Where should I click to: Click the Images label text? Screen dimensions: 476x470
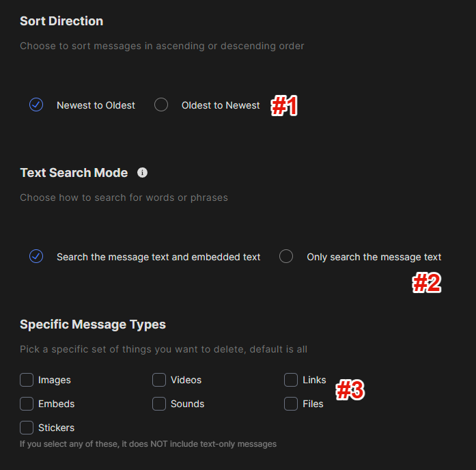(x=55, y=380)
